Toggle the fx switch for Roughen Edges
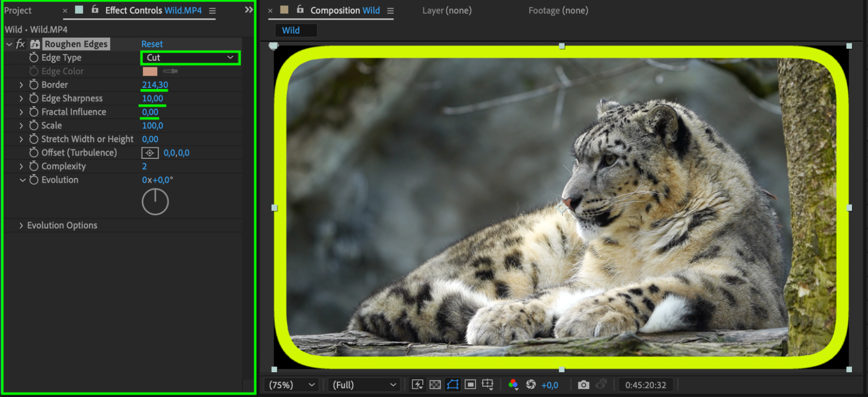 click(20, 44)
